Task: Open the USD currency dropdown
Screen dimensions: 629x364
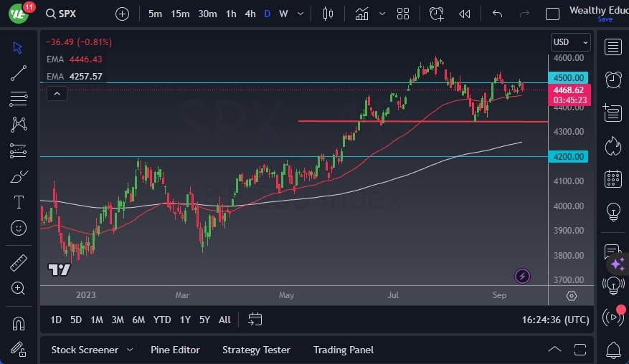Action: point(570,42)
